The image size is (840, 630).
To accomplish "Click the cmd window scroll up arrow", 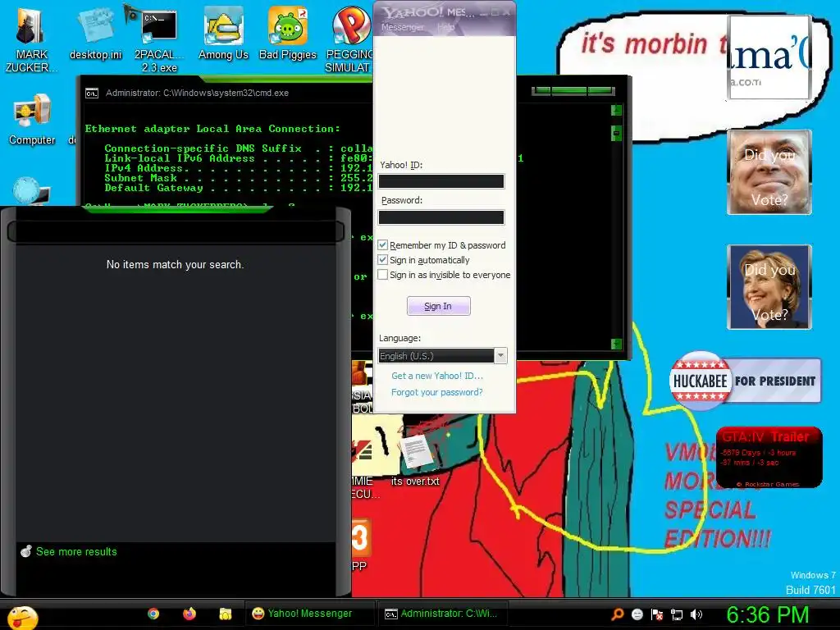I will click(616, 111).
